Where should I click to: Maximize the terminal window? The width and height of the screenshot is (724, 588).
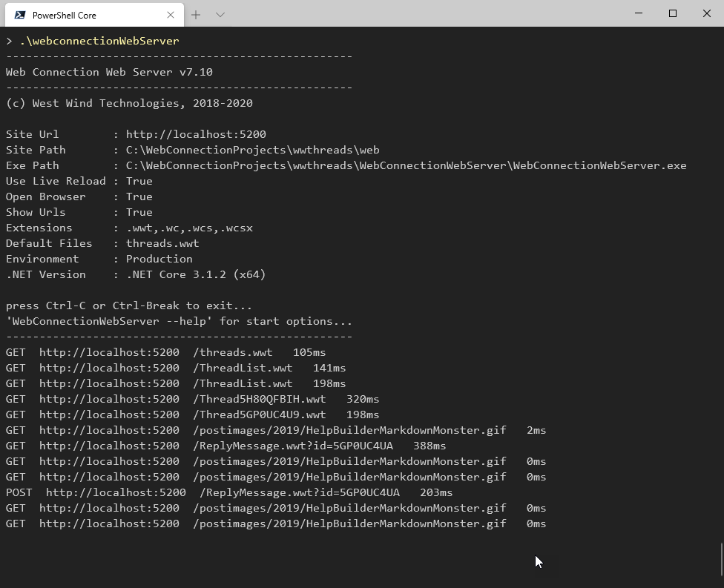click(673, 13)
